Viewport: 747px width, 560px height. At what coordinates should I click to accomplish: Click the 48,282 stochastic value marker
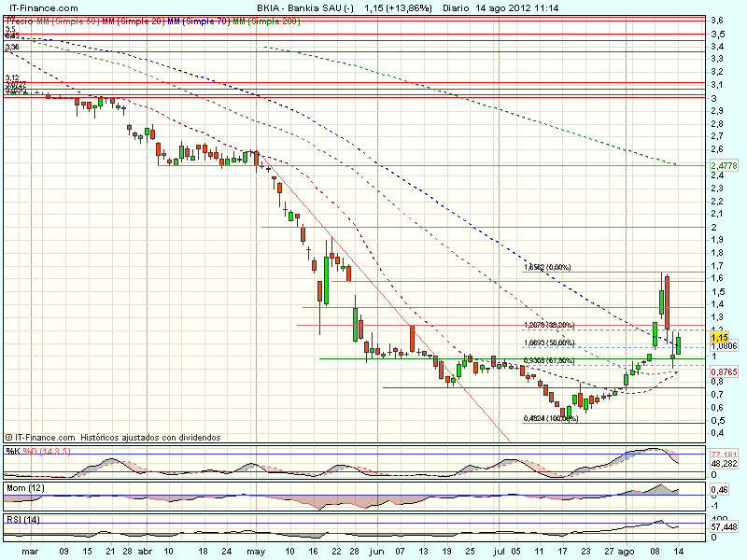pos(726,463)
